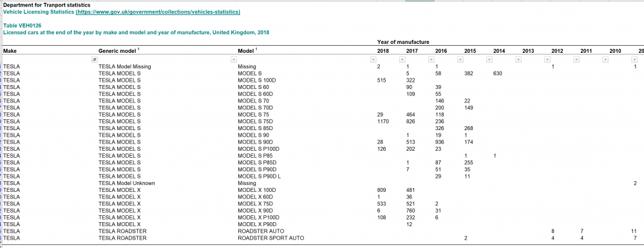Select the value 760 for MODEL X 90D
The image size is (644, 248).
pyautogui.click(x=411, y=211)
